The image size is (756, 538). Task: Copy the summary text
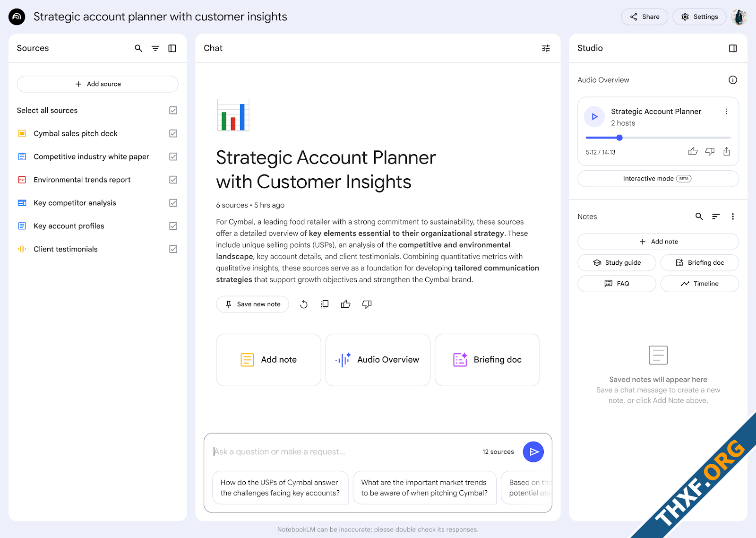point(325,304)
